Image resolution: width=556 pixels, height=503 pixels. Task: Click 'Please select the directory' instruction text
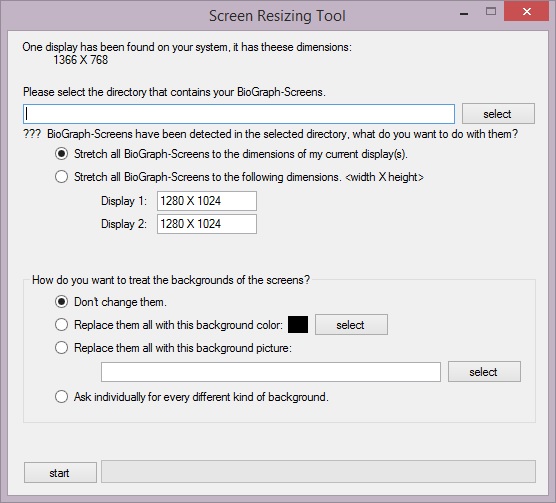[174, 92]
